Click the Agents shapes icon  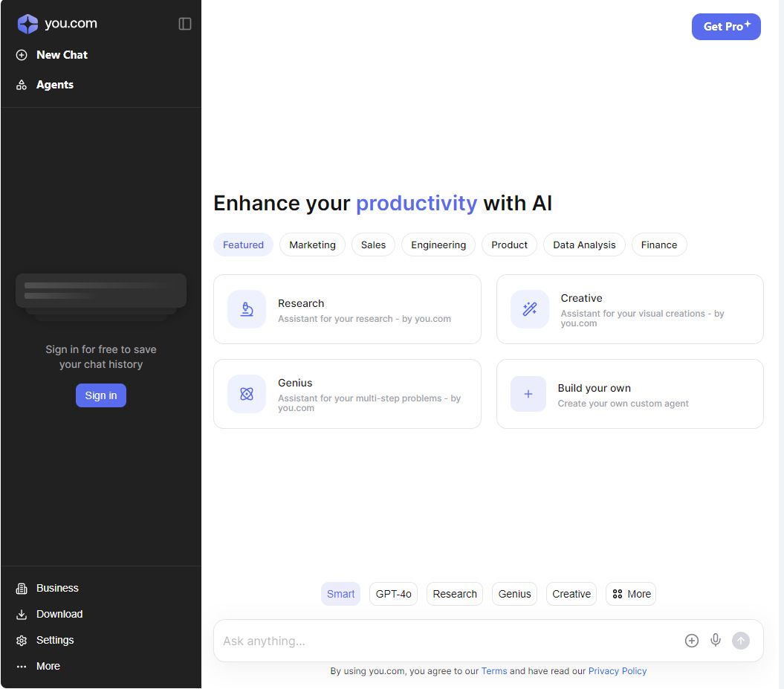[22, 85]
